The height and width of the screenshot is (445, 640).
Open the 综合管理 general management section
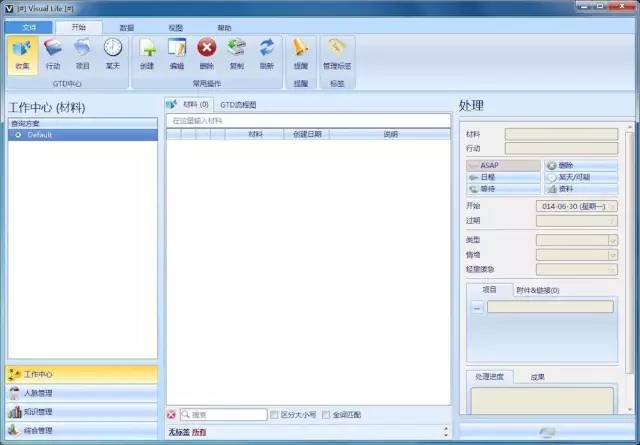click(82, 430)
